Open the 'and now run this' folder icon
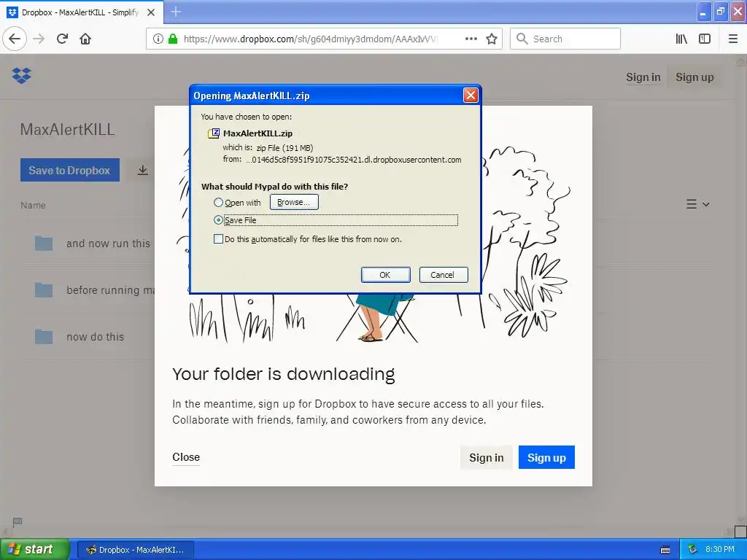Screen dimensions: 747x560 44,244
